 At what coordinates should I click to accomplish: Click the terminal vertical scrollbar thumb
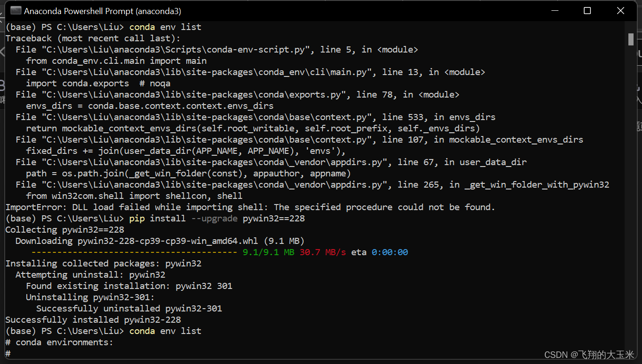click(x=631, y=39)
